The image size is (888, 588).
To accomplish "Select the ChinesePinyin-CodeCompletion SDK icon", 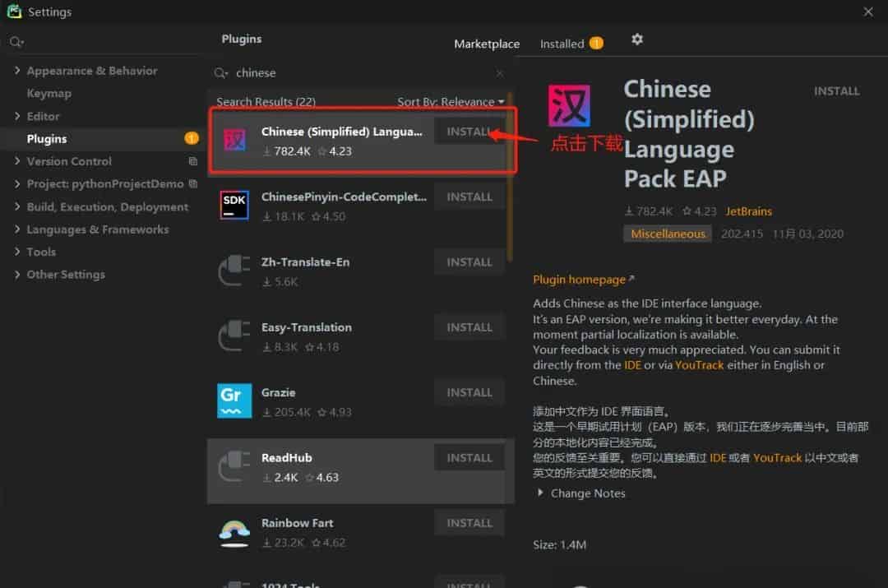I will [234, 206].
